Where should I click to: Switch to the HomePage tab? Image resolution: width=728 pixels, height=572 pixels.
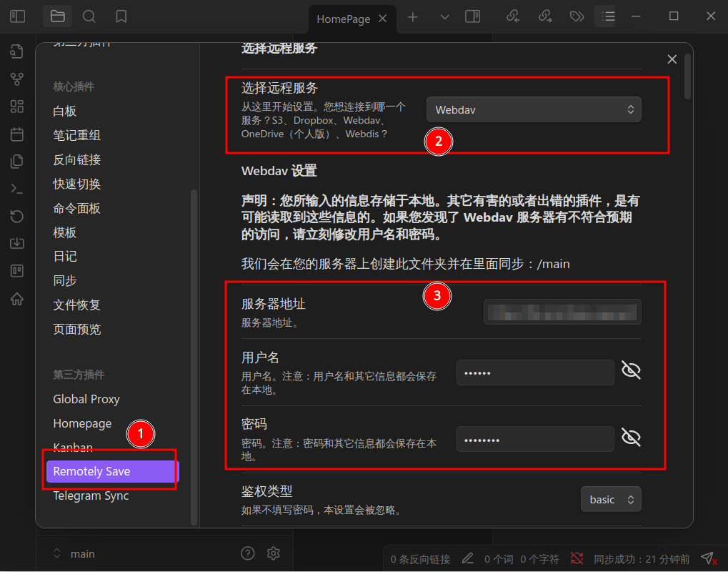pos(344,19)
